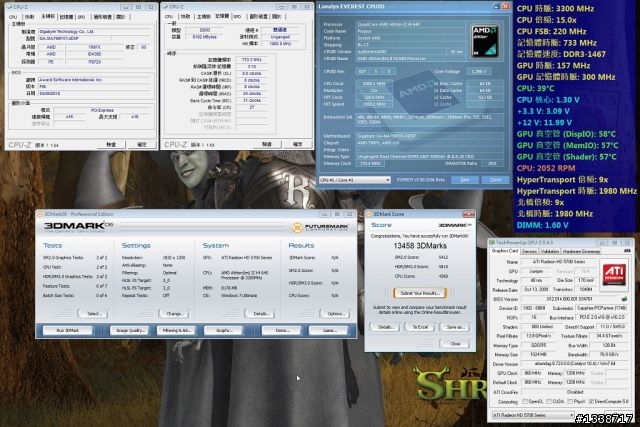Open the CPU tab in right CPU-Z memory window
The height and width of the screenshot is (427, 640).
169,17
